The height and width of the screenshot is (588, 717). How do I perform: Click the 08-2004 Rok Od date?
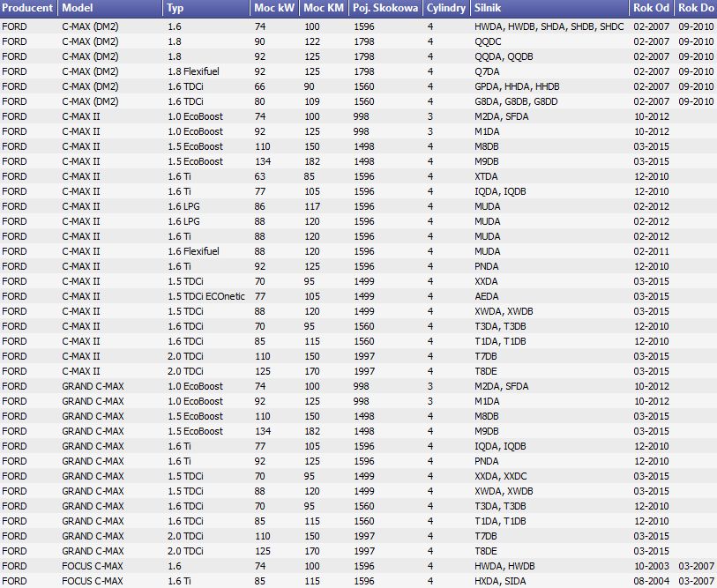(x=652, y=582)
